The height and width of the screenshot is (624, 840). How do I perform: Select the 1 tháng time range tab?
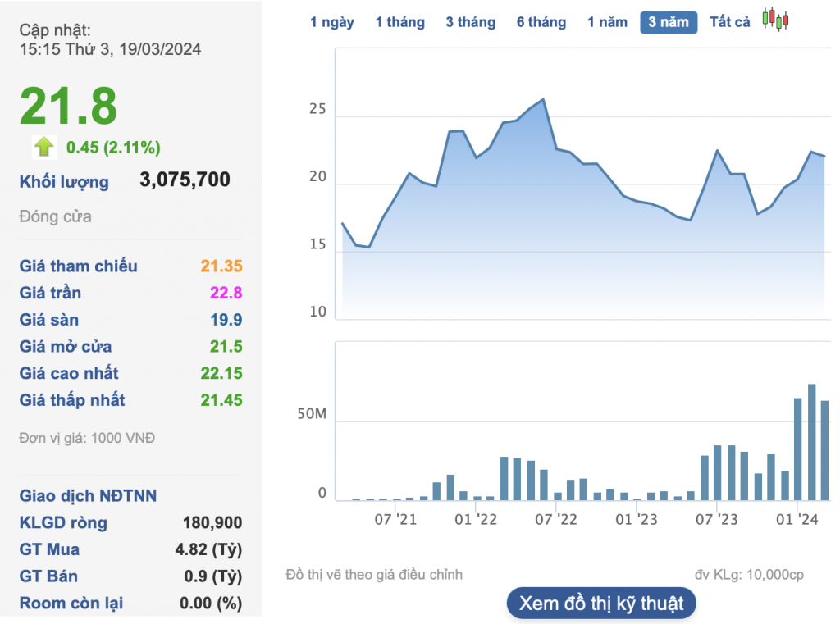click(399, 22)
